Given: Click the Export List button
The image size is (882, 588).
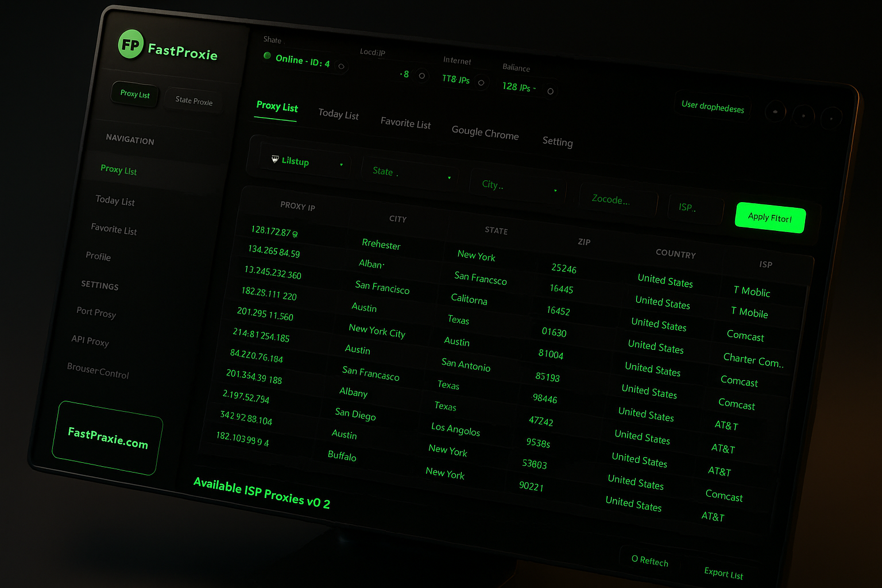Looking at the screenshot, I should pos(723,572).
